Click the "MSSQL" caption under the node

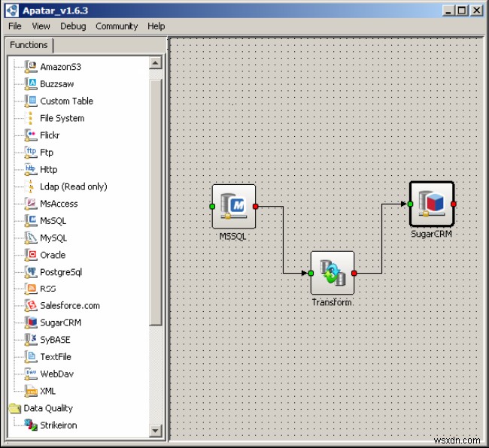[x=233, y=237]
